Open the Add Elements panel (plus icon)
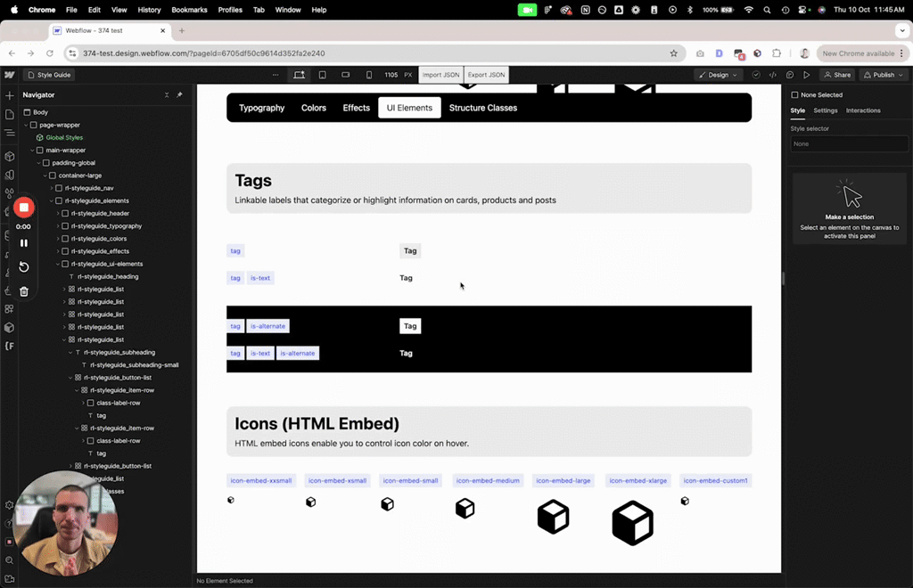The height and width of the screenshot is (588, 913). [9, 95]
